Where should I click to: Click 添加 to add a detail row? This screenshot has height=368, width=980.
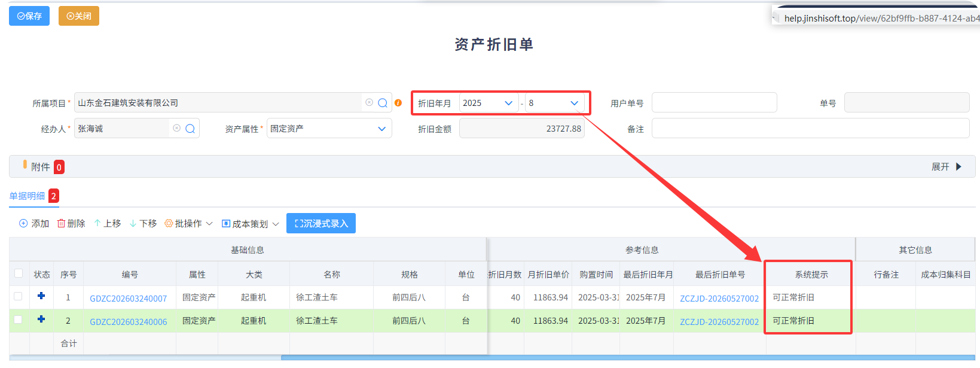click(x=34, y=223)
